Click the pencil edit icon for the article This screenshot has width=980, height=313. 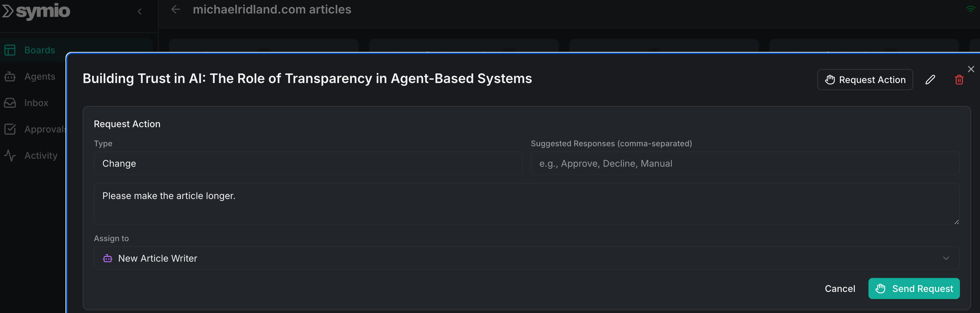tap(931, 80)
